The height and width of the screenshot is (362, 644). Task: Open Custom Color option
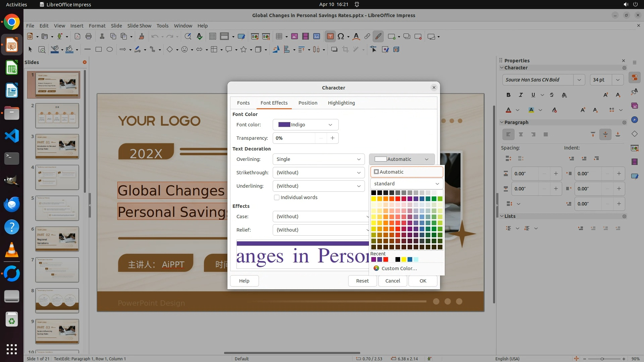coord(399,268)
